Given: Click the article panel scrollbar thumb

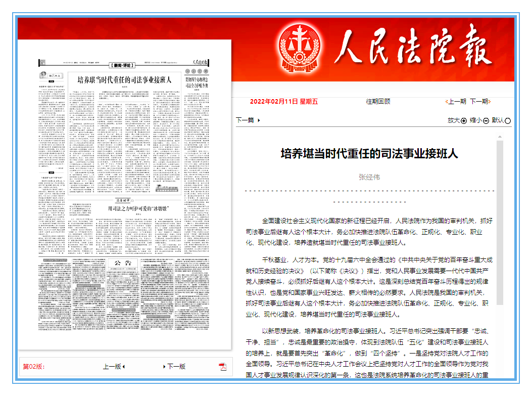Looking at the screenshot, I should [500, 223].
